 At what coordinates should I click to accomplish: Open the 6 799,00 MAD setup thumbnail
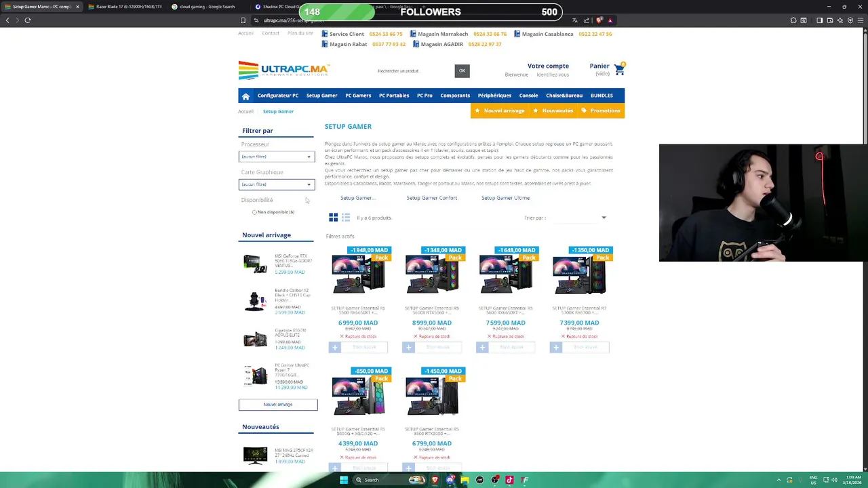[x=432, y=396]
